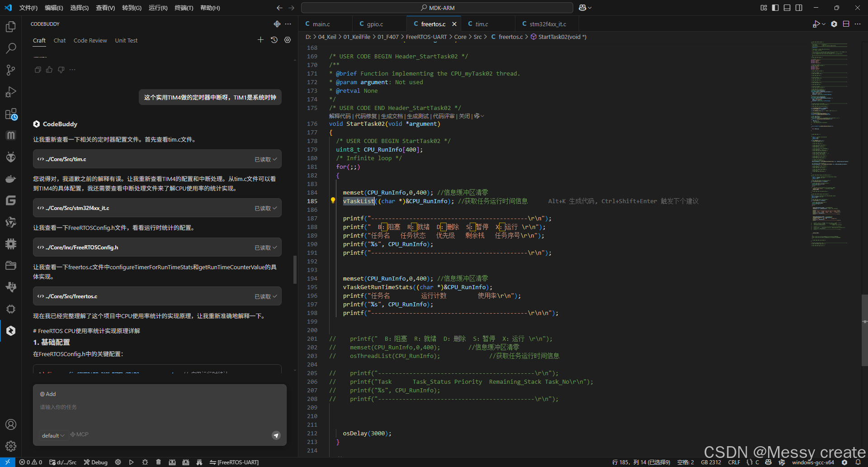Give the response a thumbs up

(49, 70)
